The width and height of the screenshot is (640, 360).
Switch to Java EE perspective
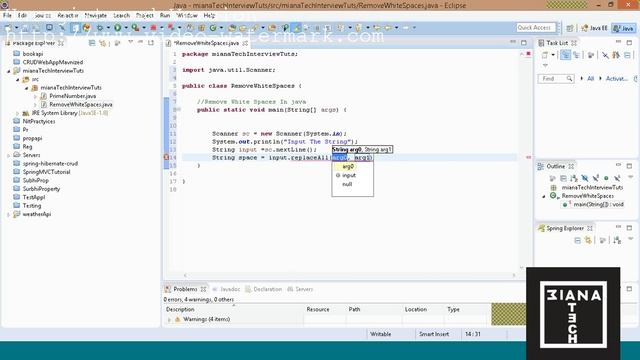(x=594, y=28)
